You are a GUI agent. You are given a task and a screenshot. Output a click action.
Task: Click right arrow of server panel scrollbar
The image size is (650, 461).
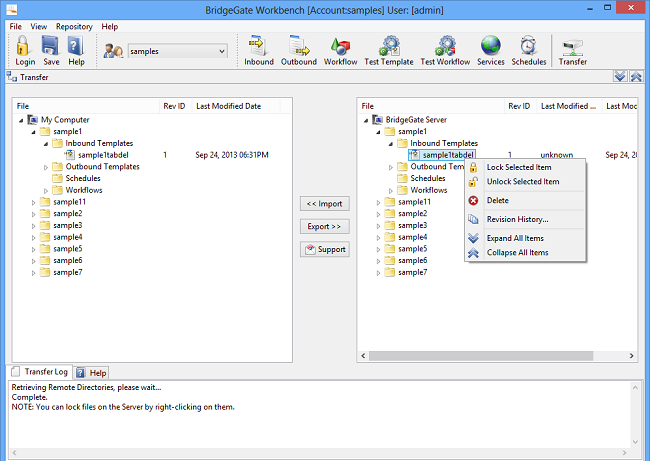tap(631, 356)
